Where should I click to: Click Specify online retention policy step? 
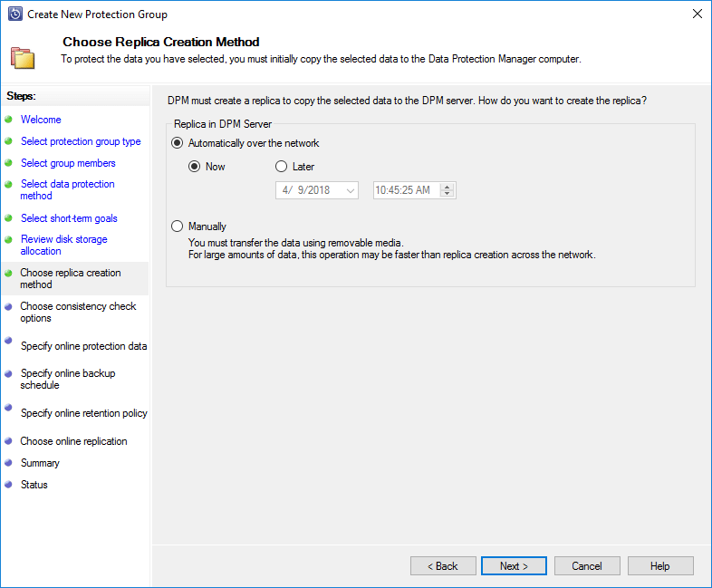84,413
